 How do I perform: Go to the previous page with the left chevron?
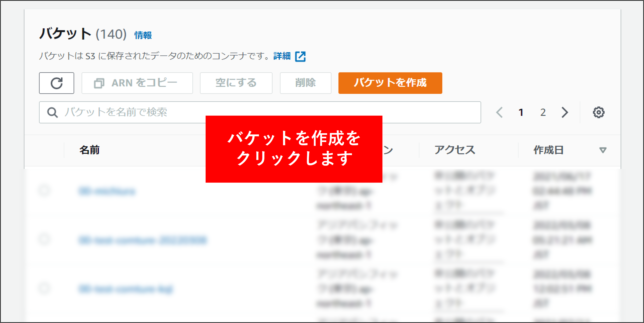(499, 112)
